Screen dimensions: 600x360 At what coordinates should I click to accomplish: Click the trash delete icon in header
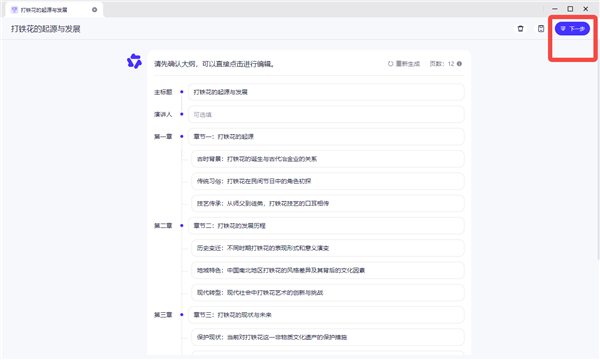pyautogui.click(x=520, y=29)
